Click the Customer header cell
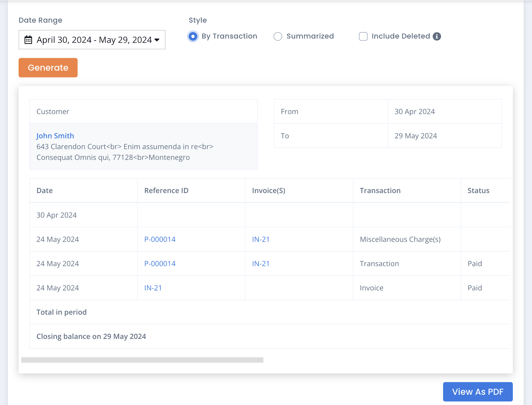532x405 pixels. pos(143,111)
